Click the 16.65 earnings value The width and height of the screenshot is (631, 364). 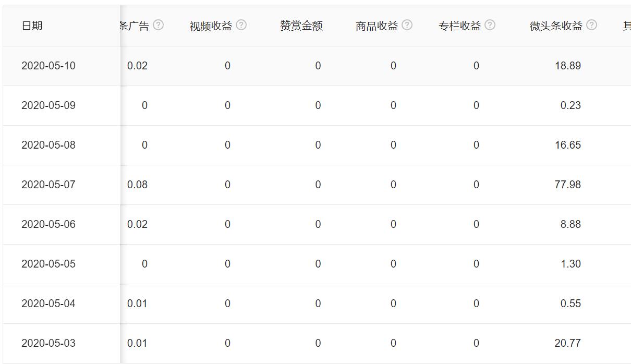pyautogui.click(x=567, y=145)
